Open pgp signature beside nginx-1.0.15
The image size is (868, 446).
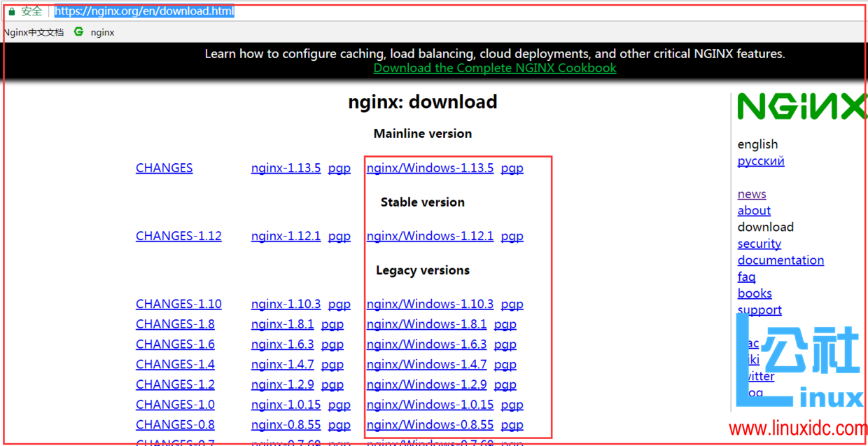[x=339, y=405]
